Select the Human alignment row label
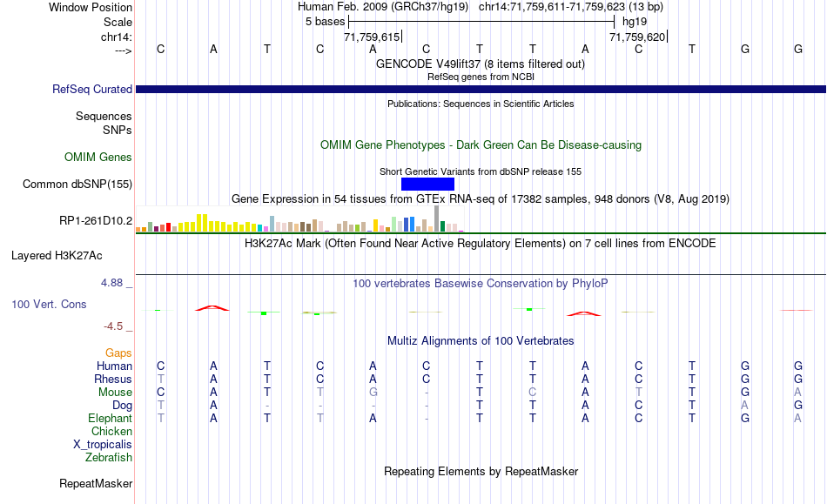Screen dimensions: 827x504 point(114,366)
